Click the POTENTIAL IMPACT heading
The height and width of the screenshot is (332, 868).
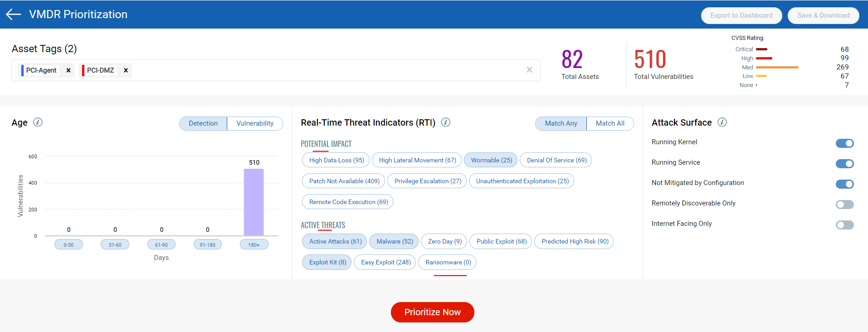(x=326, y=144)
